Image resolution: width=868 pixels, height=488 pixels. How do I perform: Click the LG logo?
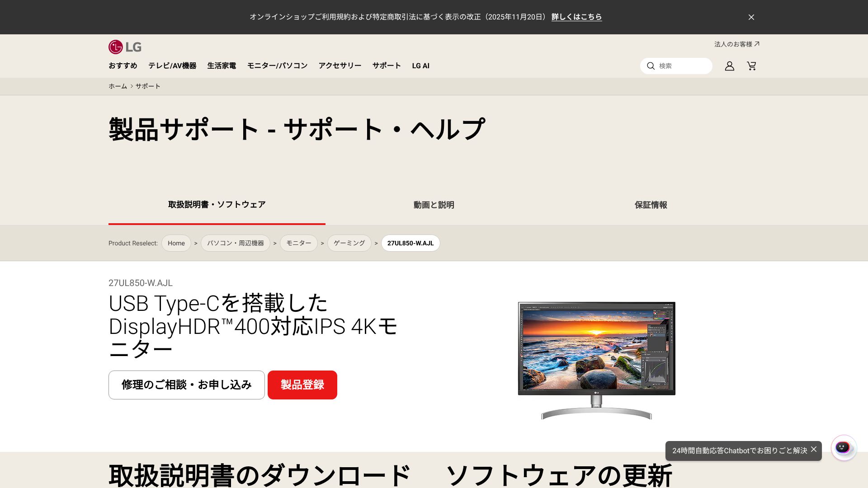125,47
